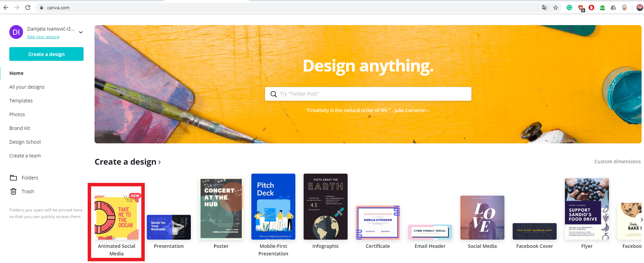Expand the Create a design heading
This screenshot has height=263, width=644.
click(x=128, y=162)
